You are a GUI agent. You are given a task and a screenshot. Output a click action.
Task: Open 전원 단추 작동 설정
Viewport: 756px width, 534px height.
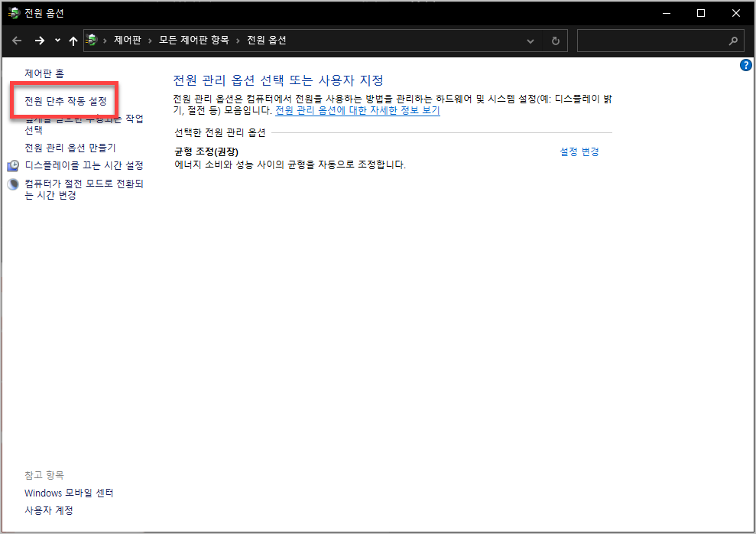64,100
